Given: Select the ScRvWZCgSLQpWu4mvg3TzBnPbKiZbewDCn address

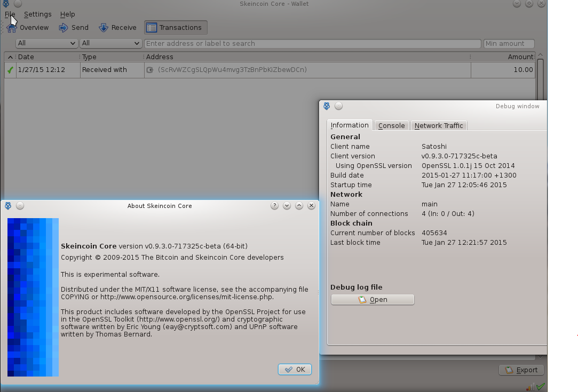Looking at the screenshot, I should 232,70.
